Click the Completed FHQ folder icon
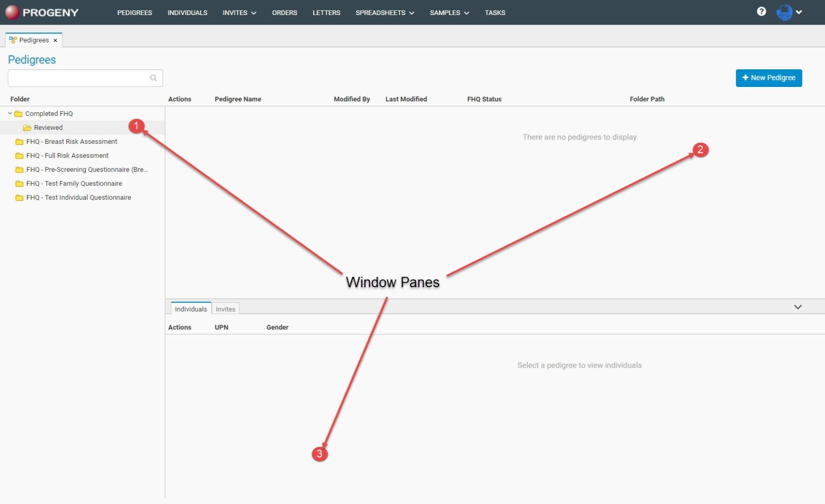 19,113
